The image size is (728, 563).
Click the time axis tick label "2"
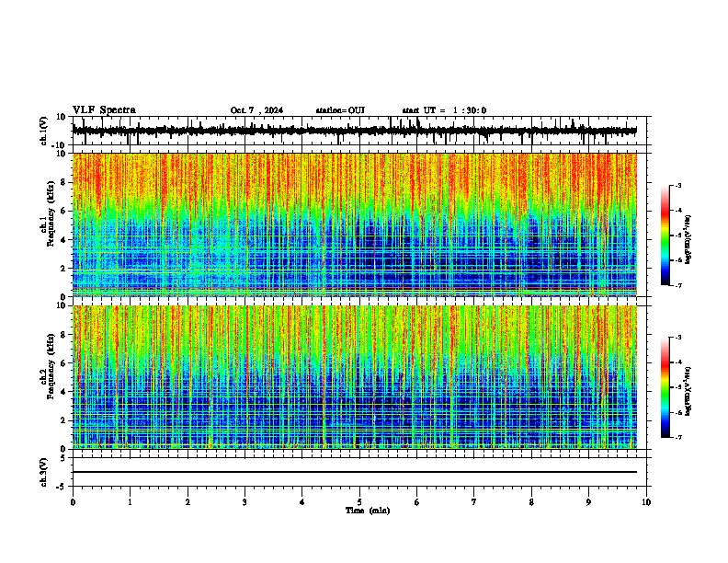pyautogui.click(x=188, y=502)
